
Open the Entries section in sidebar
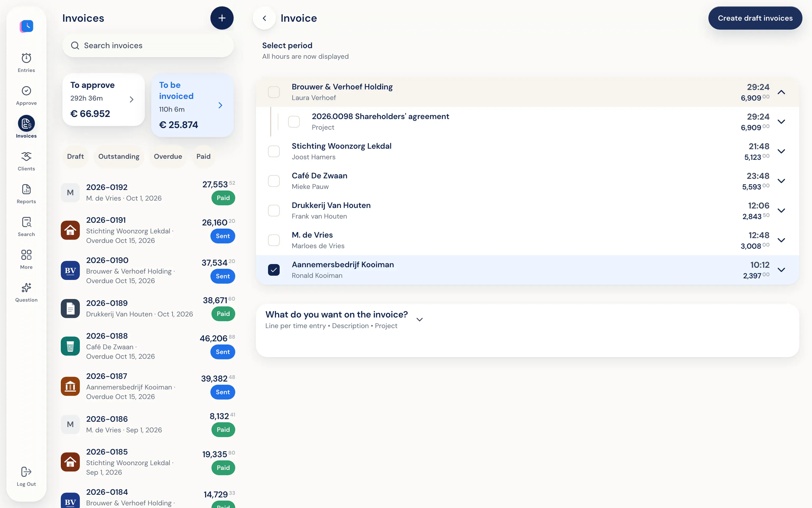(x=26, y=63)
